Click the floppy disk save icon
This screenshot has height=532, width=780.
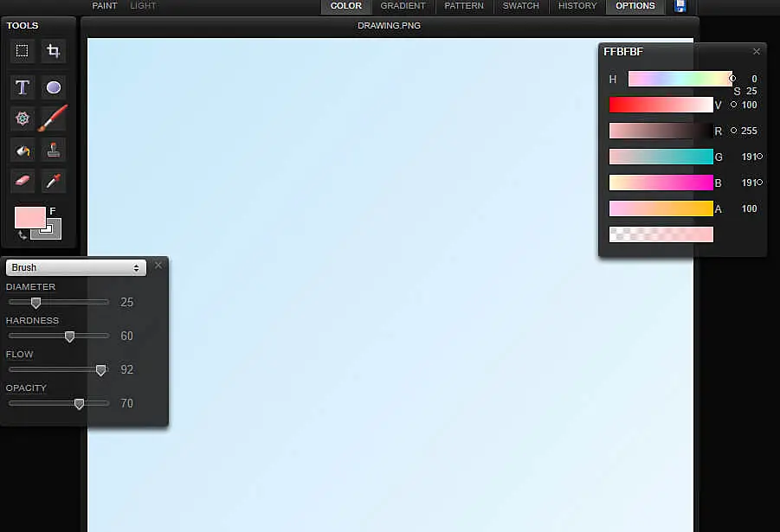pyautogui.click(x=680, y=6)
